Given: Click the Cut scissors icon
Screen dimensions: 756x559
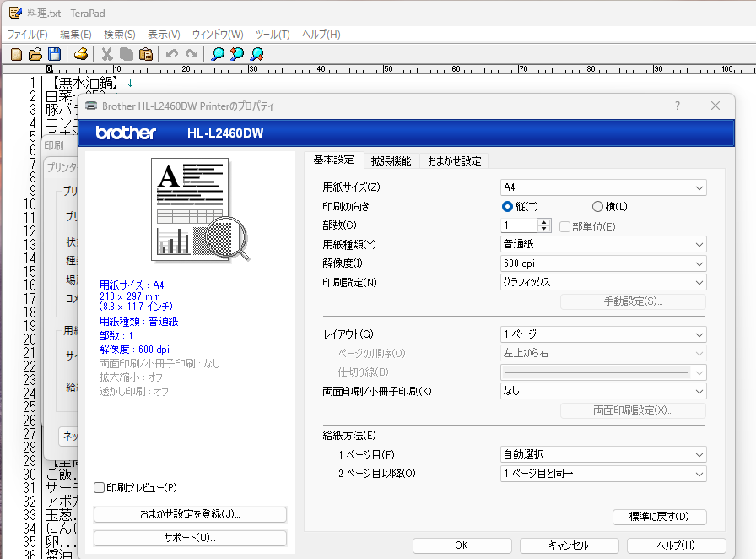Looking at the screenshot, I should (107, 54).
